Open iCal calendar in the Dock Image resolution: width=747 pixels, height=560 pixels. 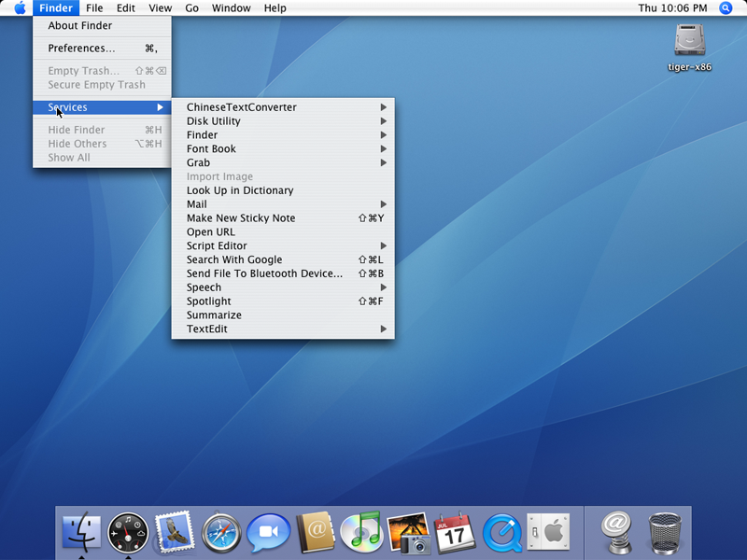(455, 533)
